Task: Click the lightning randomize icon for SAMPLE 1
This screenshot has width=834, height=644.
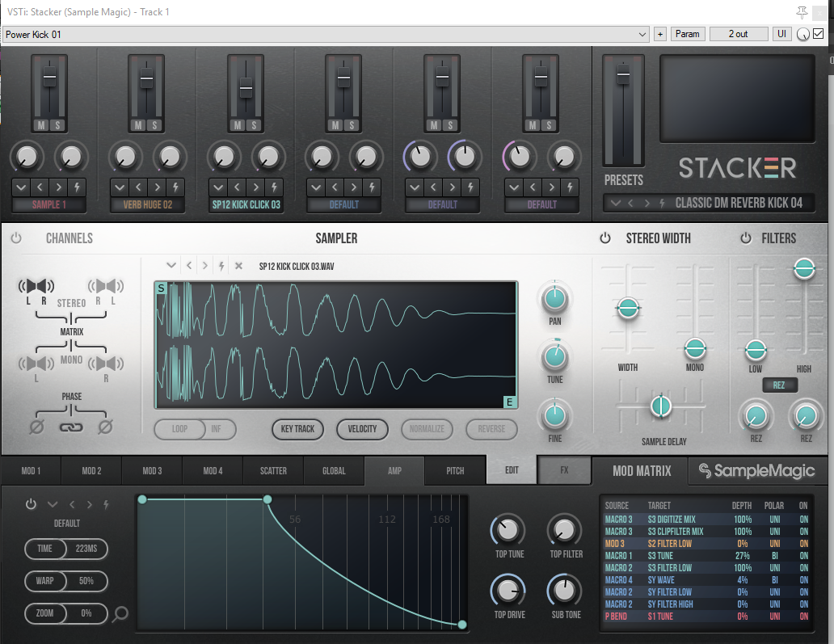Action: (77, 187)
